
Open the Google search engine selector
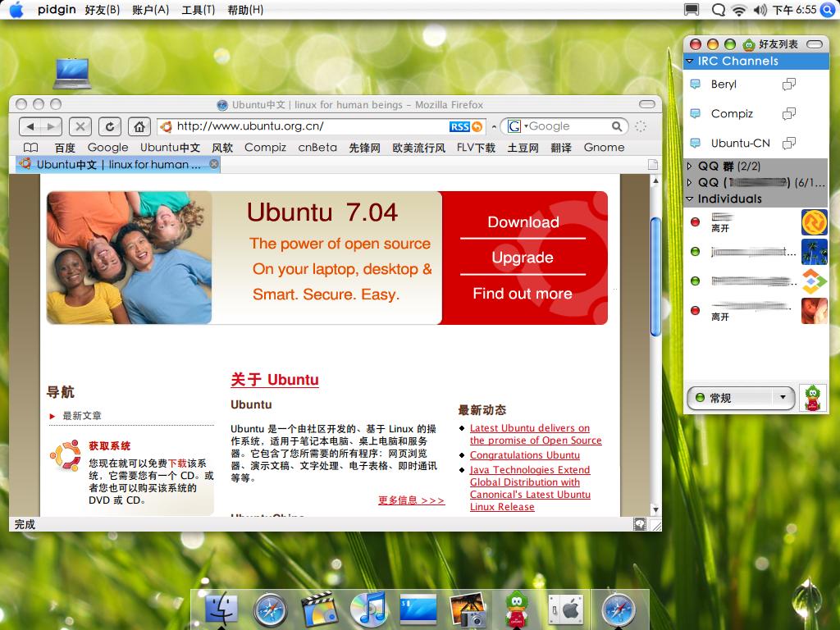[x=517, y=126]
